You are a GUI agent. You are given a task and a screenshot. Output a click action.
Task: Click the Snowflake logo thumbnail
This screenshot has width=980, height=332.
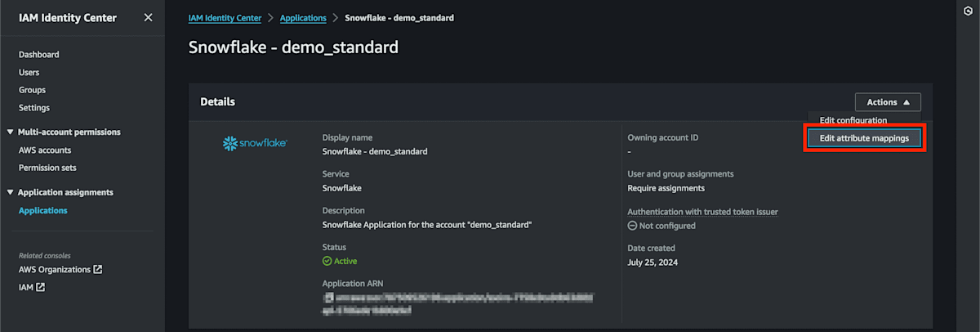254,144
